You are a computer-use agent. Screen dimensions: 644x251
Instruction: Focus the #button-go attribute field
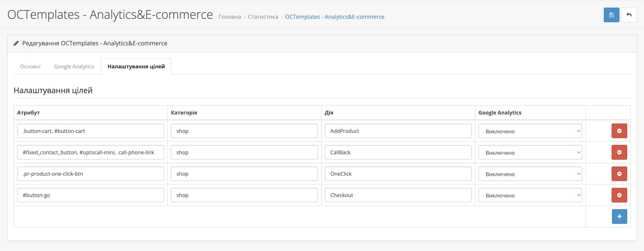coord(91,195)
